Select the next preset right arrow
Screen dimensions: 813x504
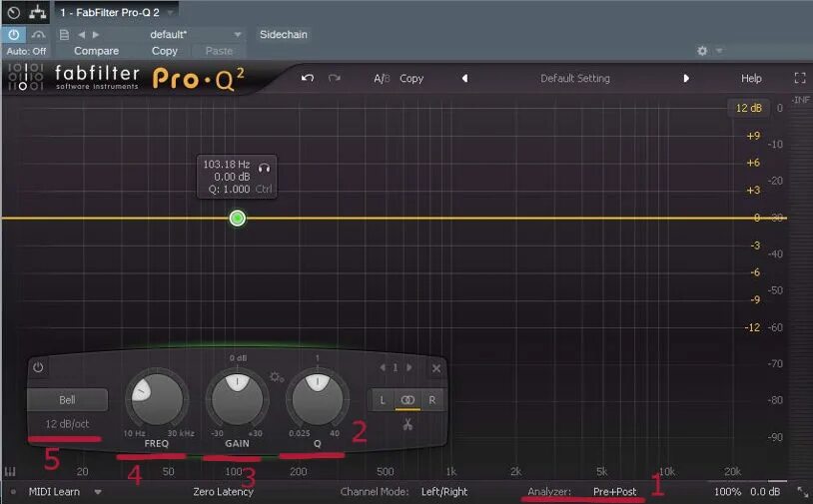pyautogui.click(x=686, y=78)
